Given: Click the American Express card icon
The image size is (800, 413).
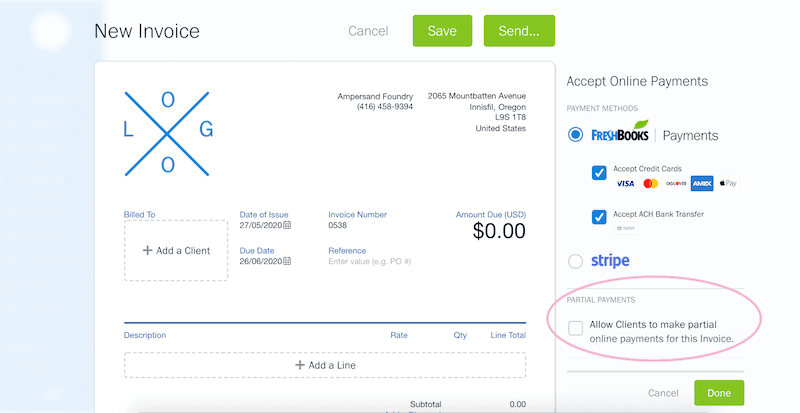Looking at the screenshot, I should point(703,184).
